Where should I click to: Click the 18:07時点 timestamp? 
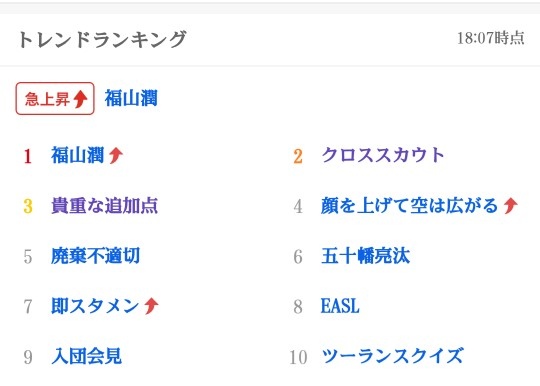pyautogui.click(x=491, y=38)
